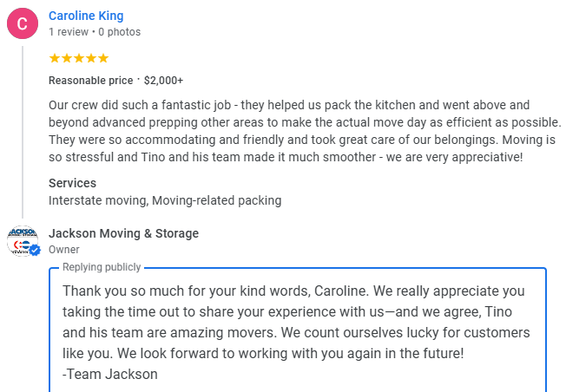Click the first yellow rating star
The image size is (566, 392).
(x=55, y=58)
